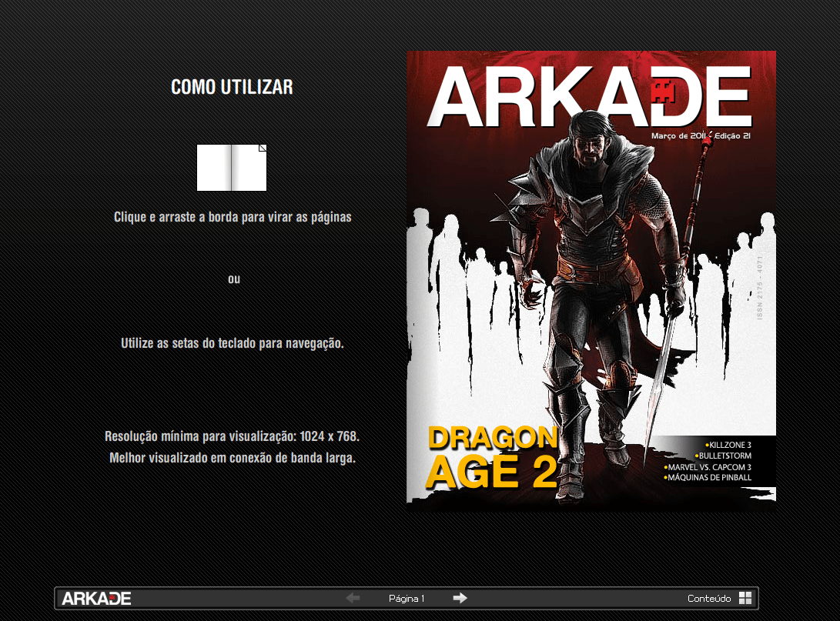
Task: Click the Conteúdo label
Action: click(x=709, y=598)
